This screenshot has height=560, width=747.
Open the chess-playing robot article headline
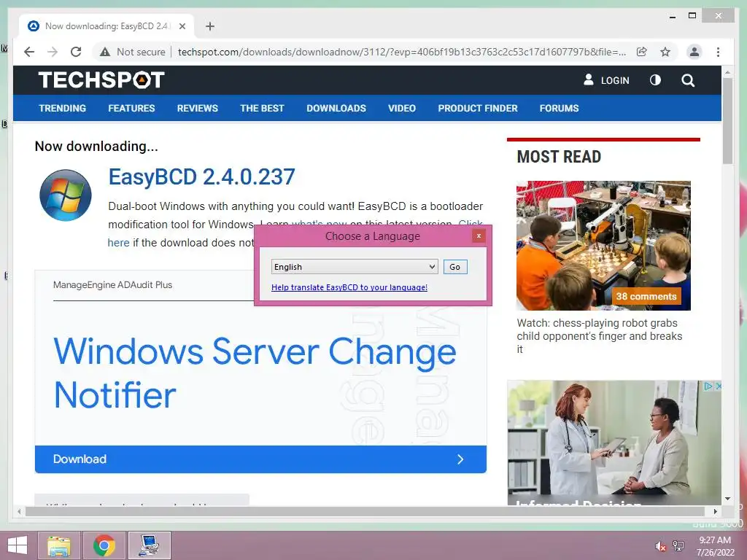point(600,336)
